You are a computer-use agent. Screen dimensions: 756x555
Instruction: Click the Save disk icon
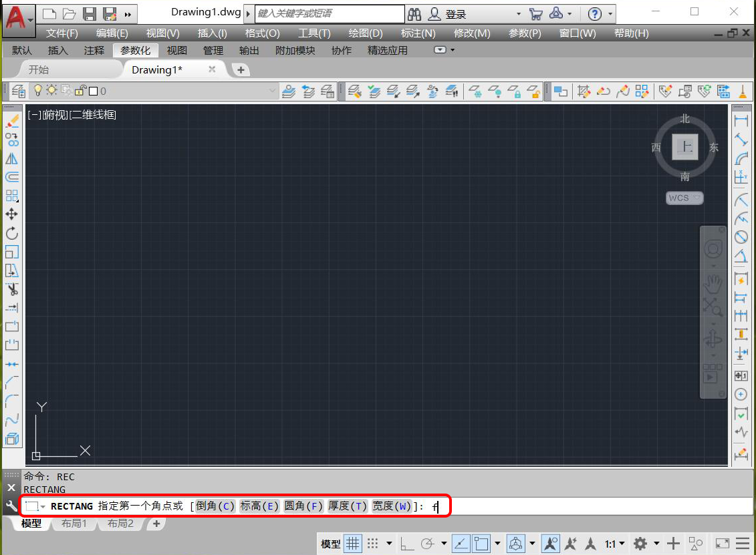(89, 14)
